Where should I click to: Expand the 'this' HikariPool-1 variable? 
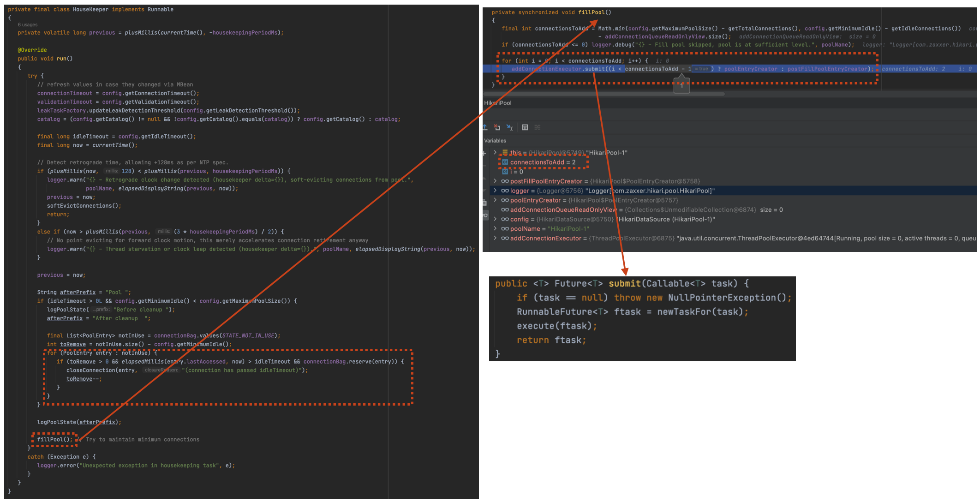(x=495, y=152)
